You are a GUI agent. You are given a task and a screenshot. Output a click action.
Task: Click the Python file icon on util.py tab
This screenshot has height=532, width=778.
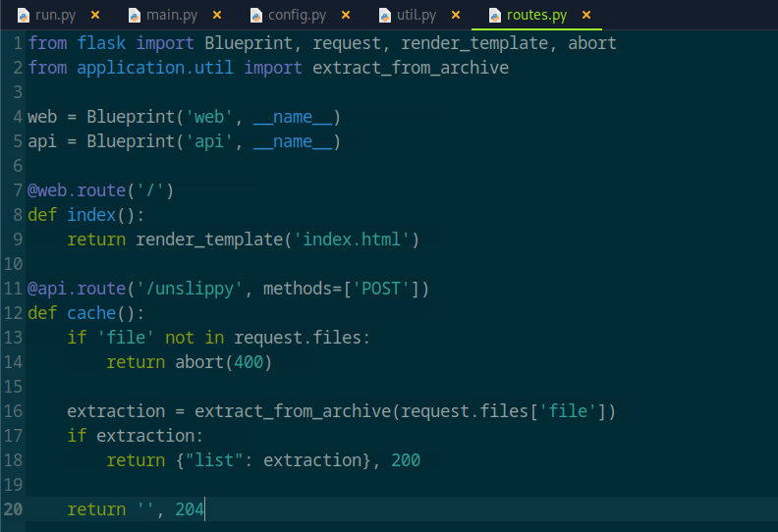[384, 16]
